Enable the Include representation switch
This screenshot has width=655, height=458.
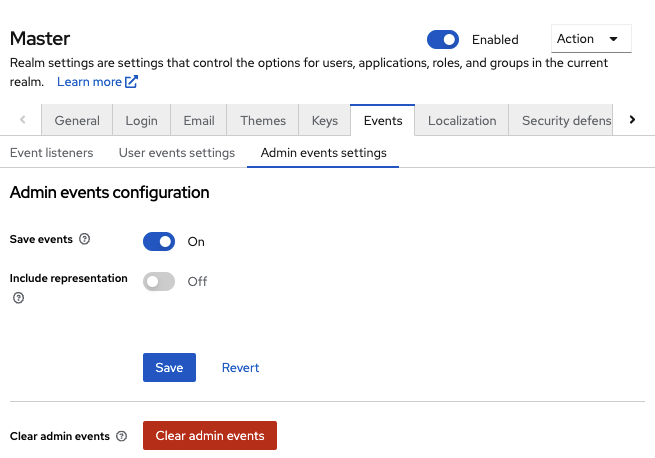[159, 281]
